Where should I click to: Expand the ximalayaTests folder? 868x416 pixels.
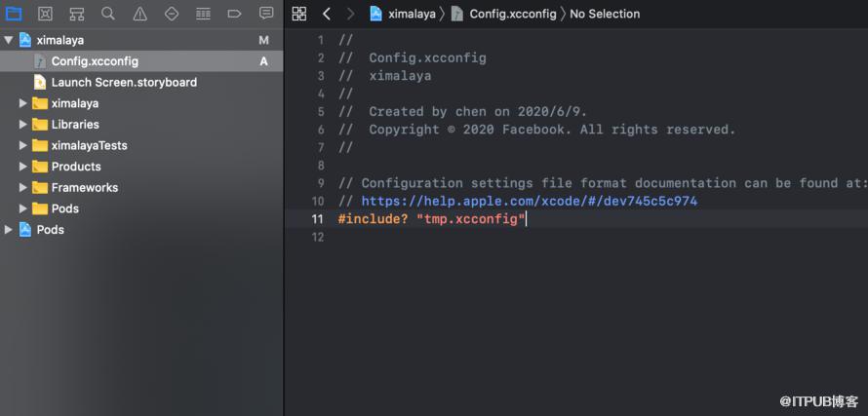22,145
